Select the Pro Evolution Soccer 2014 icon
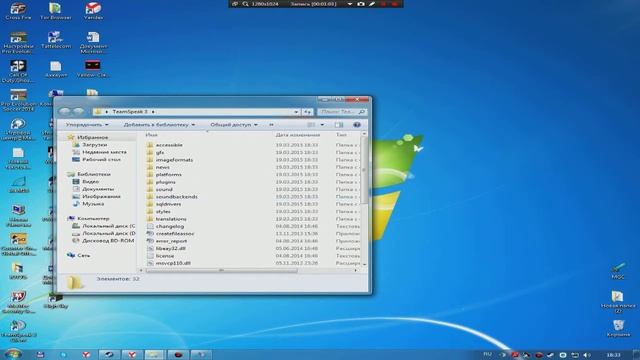The height and width of the screenshot is (360, 640). [x=18, y=100]
